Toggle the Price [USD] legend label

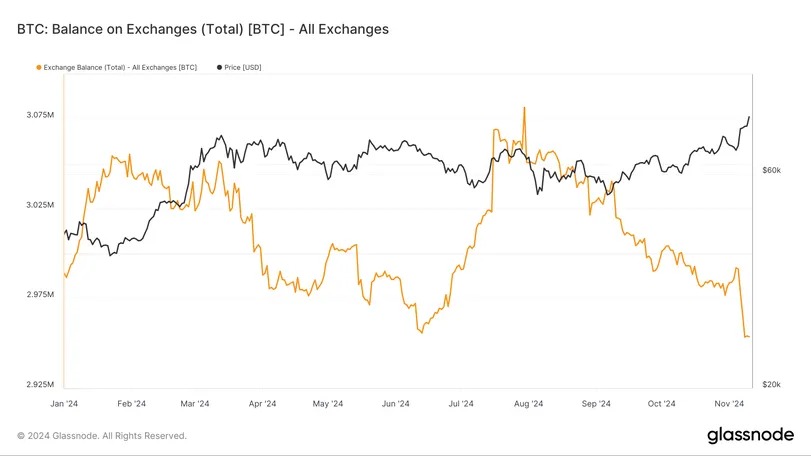click(243, 67)
